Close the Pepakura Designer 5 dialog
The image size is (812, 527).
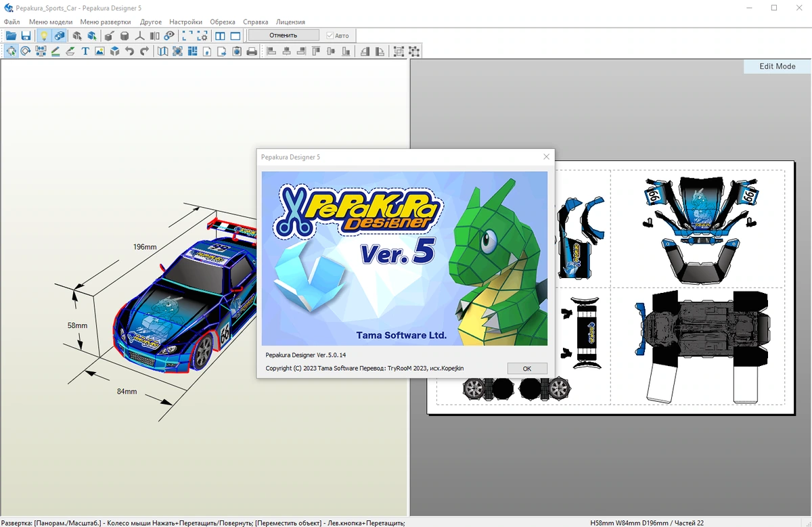pyautogui.click(x=546, y=157)
